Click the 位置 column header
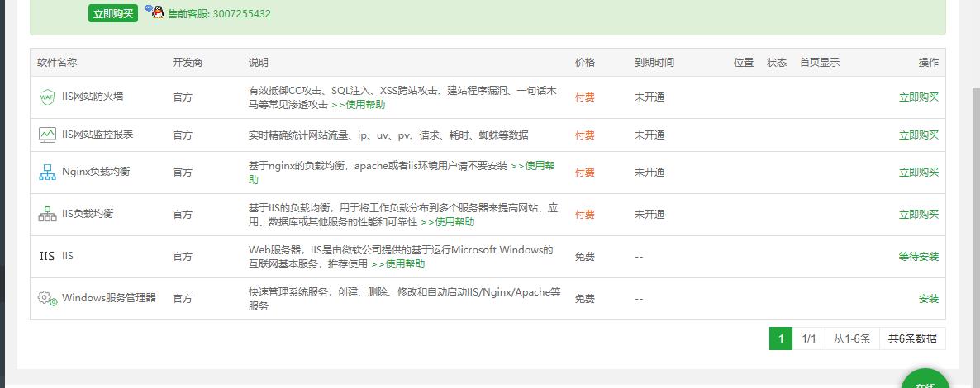 744,63
